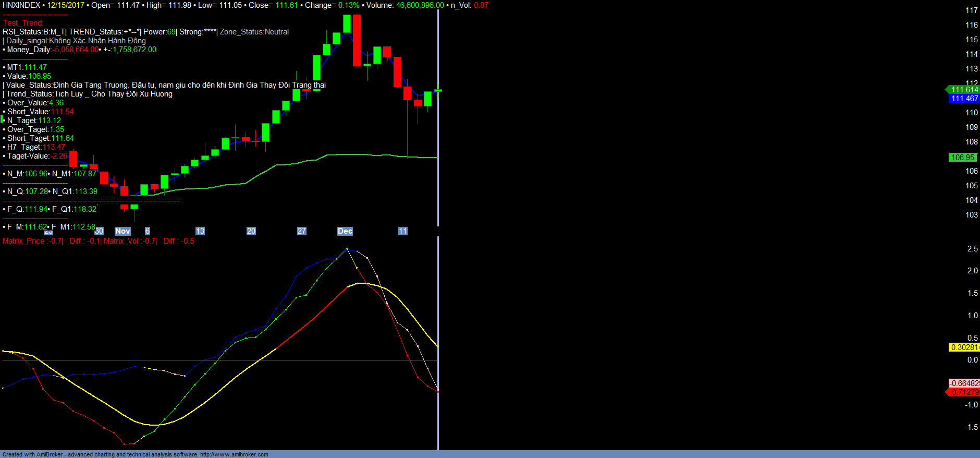
Task: Click the red -0.71279 indicator tag
Action: (964, 392)
